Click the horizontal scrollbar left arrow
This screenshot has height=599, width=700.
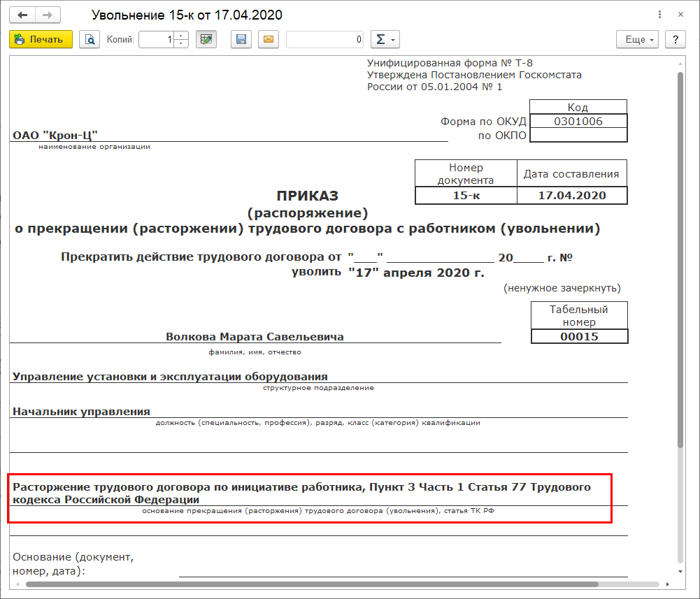pos(17,584)
